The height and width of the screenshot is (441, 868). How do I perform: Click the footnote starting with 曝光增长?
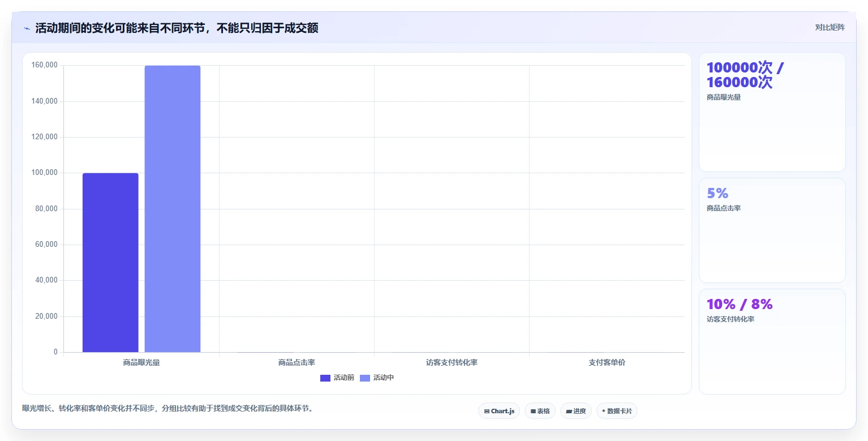(x=167, y=408)
